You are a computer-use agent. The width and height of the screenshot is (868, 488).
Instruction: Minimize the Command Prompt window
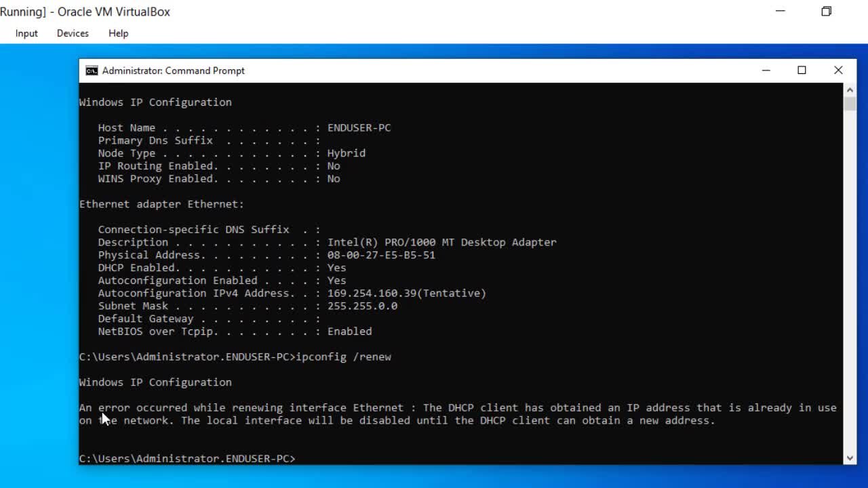tap(766, 70)
